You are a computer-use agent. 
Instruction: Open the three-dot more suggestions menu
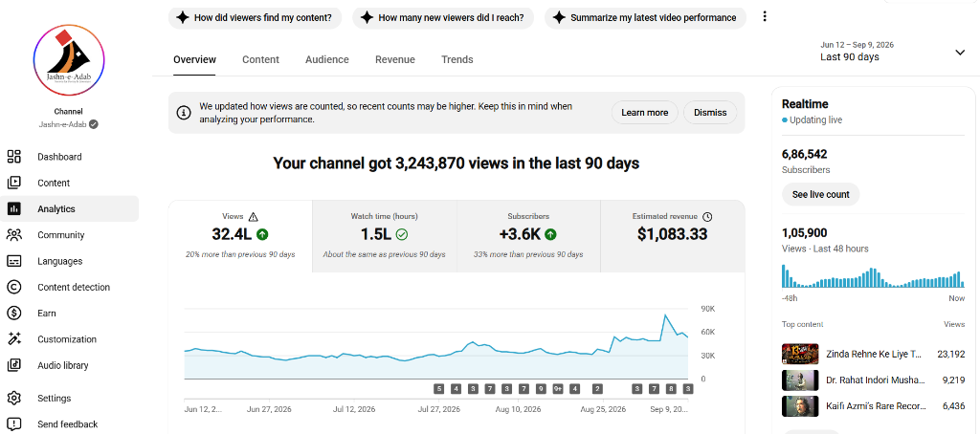(x=765, y=17)
